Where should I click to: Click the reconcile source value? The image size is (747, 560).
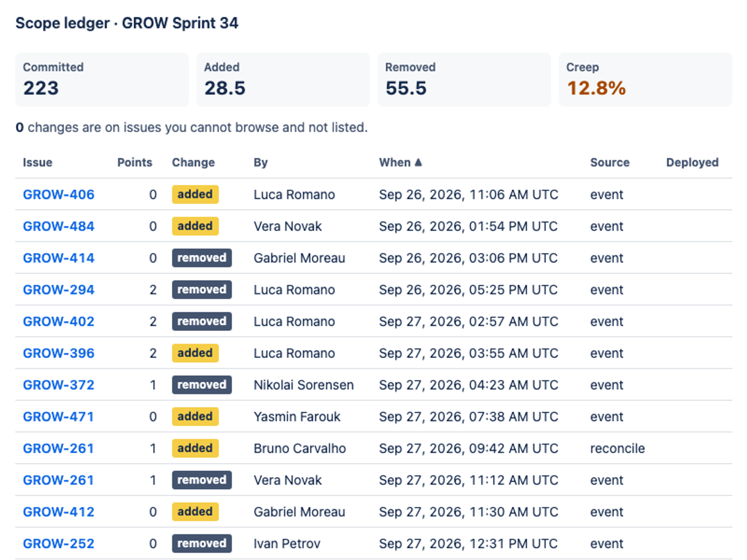coord(618,449)
